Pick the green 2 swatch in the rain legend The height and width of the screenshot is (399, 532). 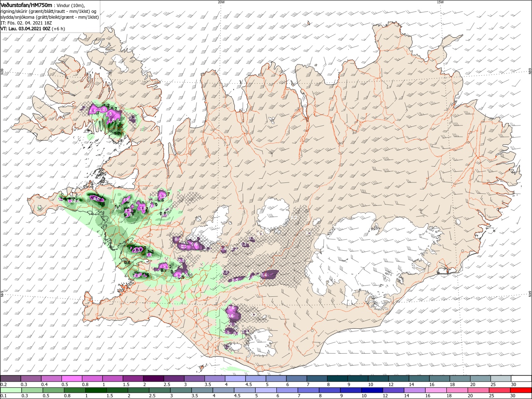(138, 390)
